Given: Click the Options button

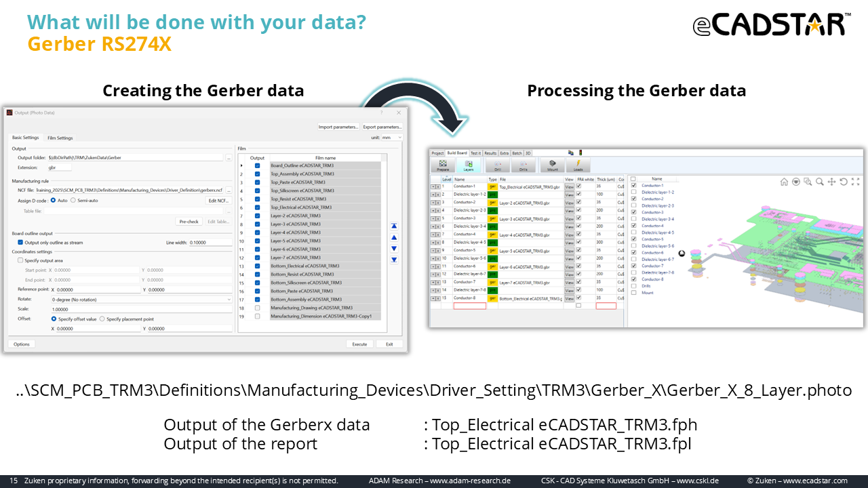Looking at the screenshot, I should pyautogui.click(x=22, y=344).
